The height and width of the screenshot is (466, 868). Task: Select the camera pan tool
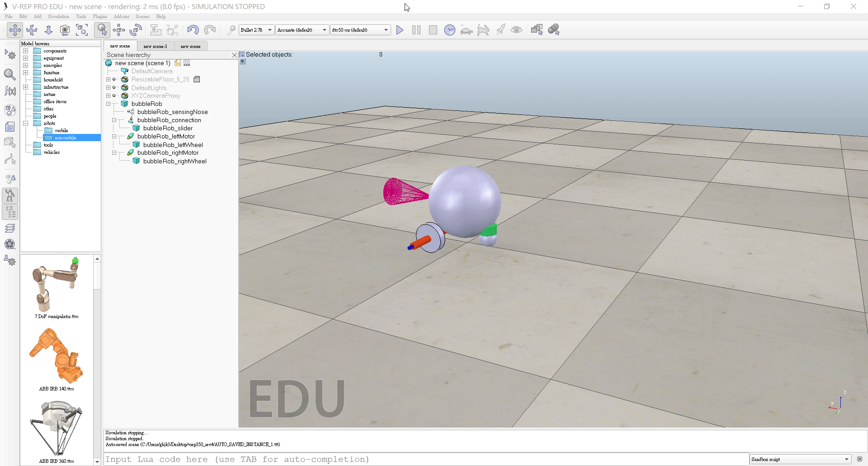[x=15, y=30]
